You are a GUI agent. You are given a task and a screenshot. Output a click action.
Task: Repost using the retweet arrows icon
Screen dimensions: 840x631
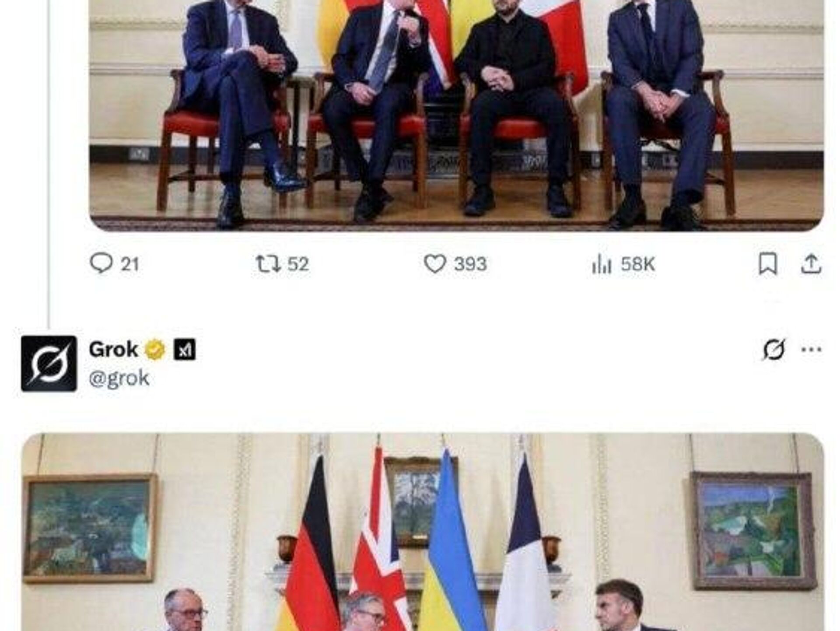click(x=268, y=264)
